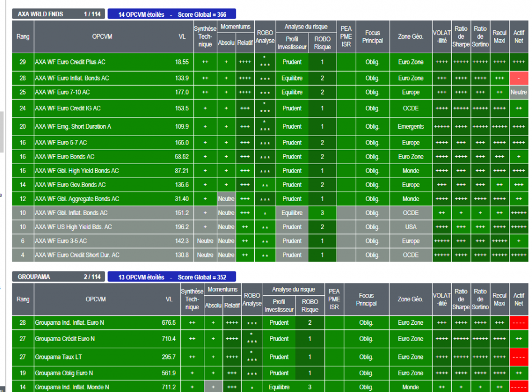Screen dimensions: 532x392
Task: Click PEA PME ISR header in AXA table
Action: tap(346, 36)
